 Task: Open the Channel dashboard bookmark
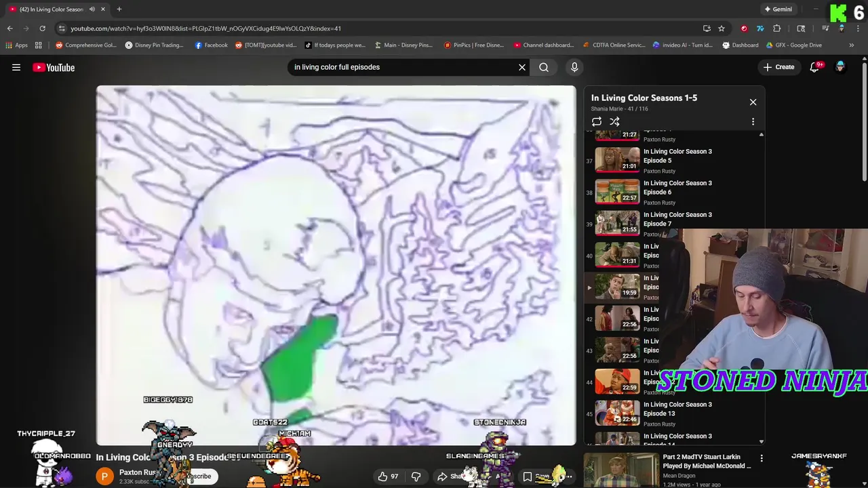[544, 45]
